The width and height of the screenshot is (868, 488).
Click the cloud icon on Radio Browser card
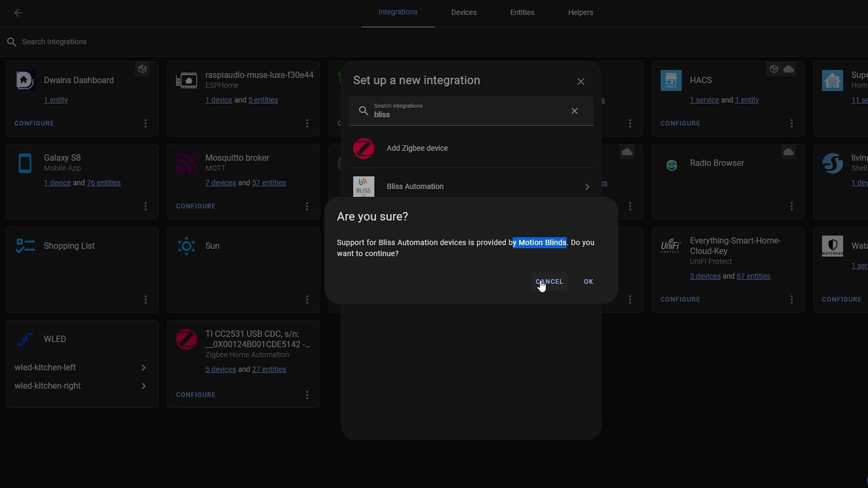point(789,152)
